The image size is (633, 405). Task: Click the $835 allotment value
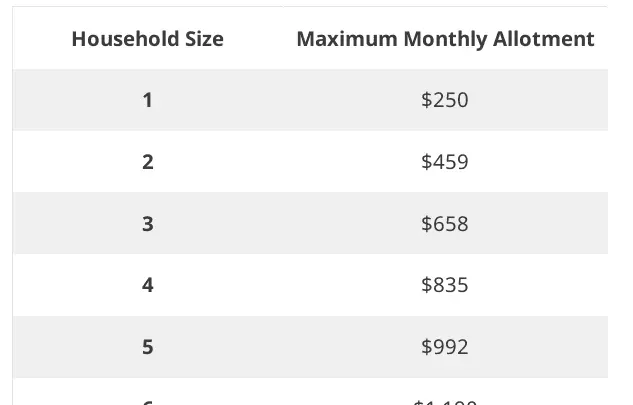click(445, 285)
